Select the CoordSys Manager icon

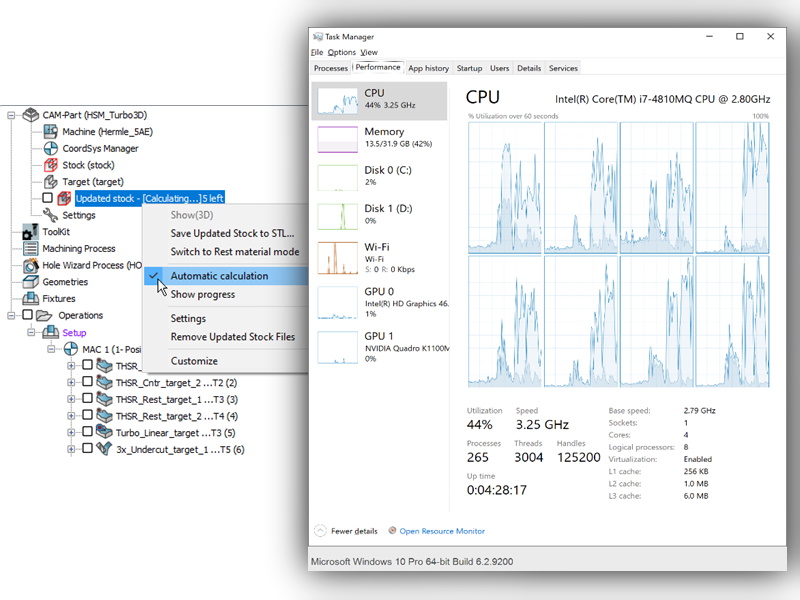[x=50, y=149]
